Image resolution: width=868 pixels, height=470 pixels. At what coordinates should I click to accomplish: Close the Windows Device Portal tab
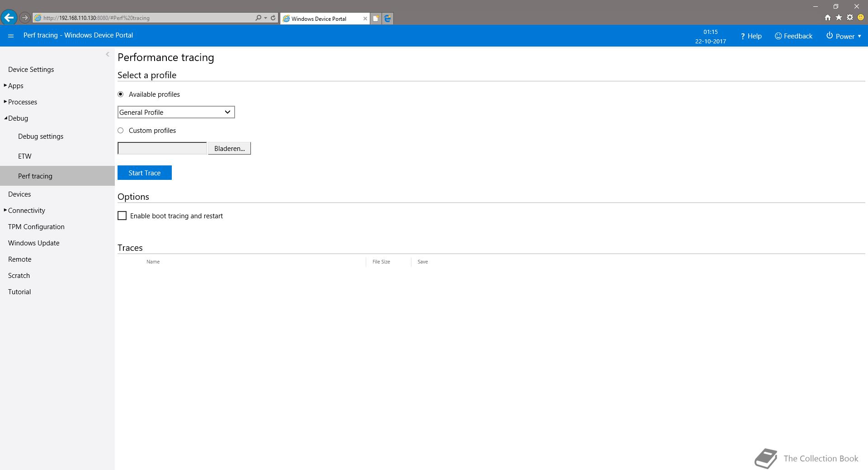click(x=365, y=19)
